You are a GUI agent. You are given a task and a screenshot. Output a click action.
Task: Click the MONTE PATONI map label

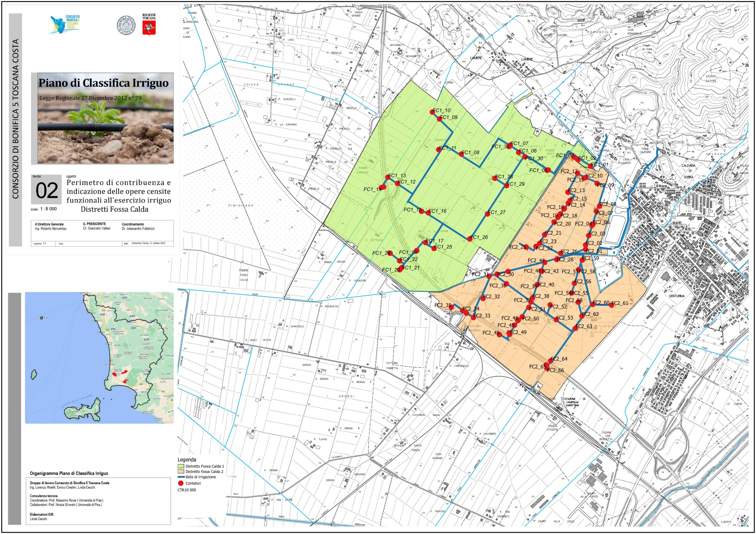(711, 79)
